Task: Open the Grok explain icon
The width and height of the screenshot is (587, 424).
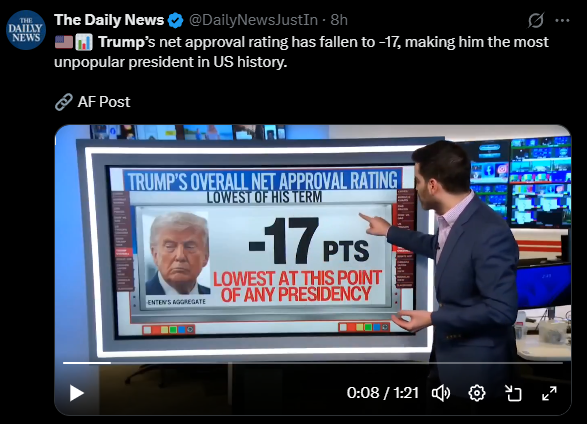Action: point(536,20)
